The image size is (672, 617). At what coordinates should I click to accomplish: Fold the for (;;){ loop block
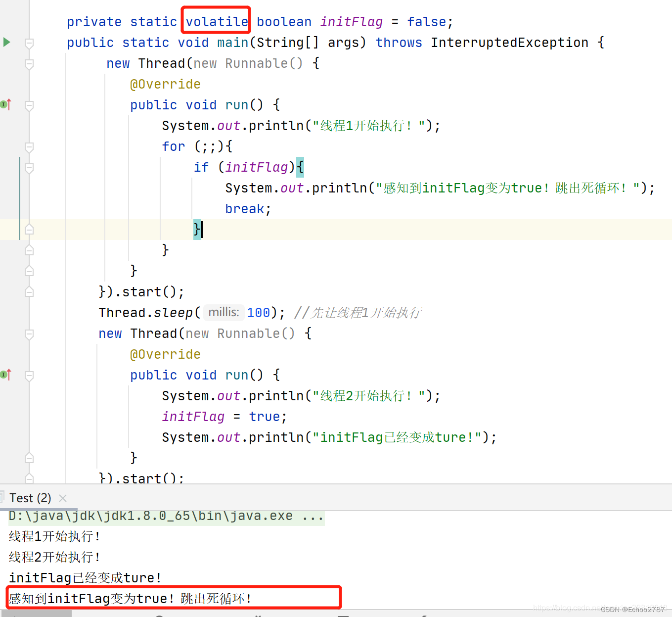[29, 147]
